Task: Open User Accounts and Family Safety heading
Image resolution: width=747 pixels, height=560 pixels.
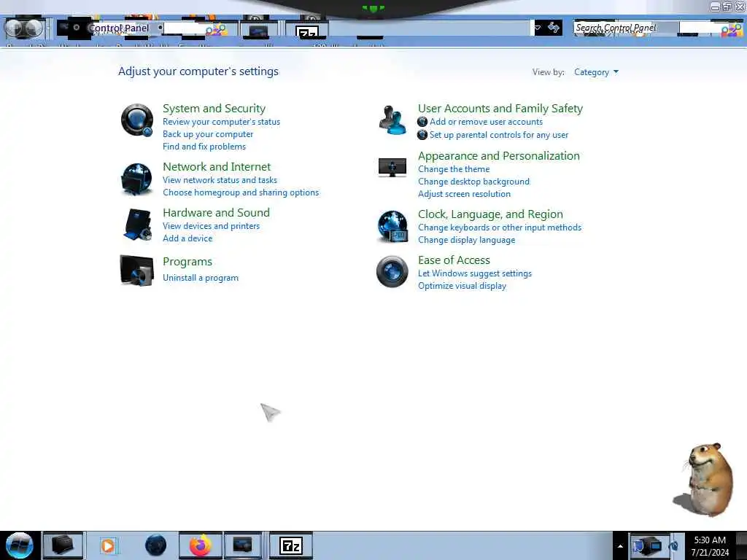Action: [500, 109]
